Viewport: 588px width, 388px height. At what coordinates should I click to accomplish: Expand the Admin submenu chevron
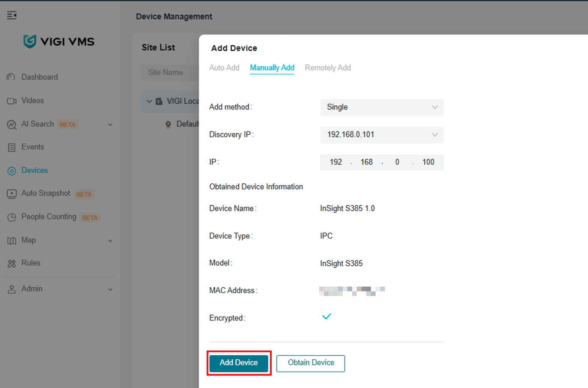(110, 289)
